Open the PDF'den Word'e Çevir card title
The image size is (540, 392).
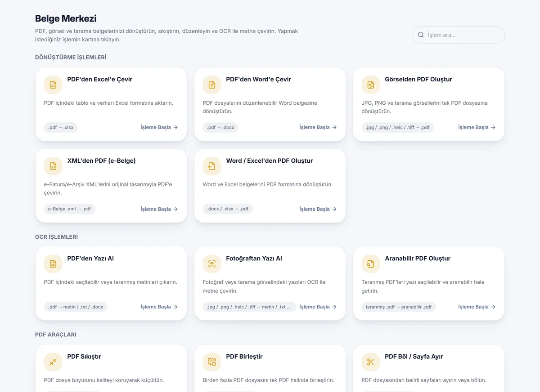coord(259,79)
